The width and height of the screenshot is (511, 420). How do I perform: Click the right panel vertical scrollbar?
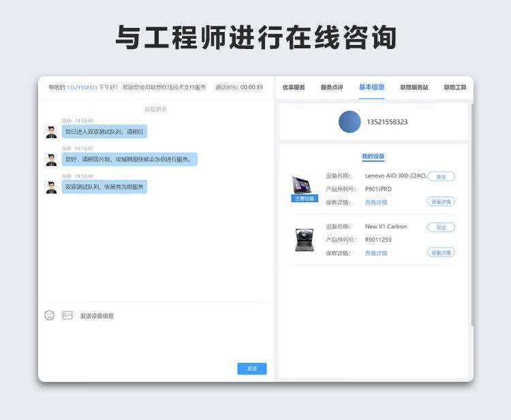[472, 215]
